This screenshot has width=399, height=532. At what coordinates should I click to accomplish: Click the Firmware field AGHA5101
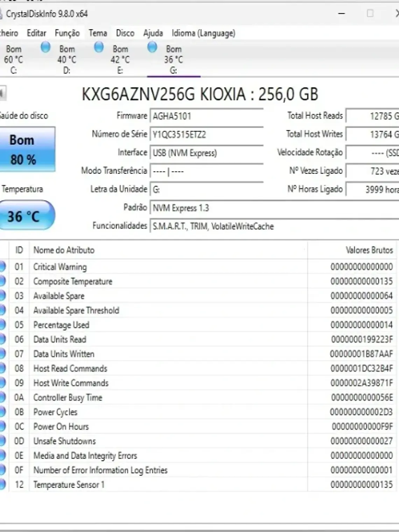(x=206, y=116)
